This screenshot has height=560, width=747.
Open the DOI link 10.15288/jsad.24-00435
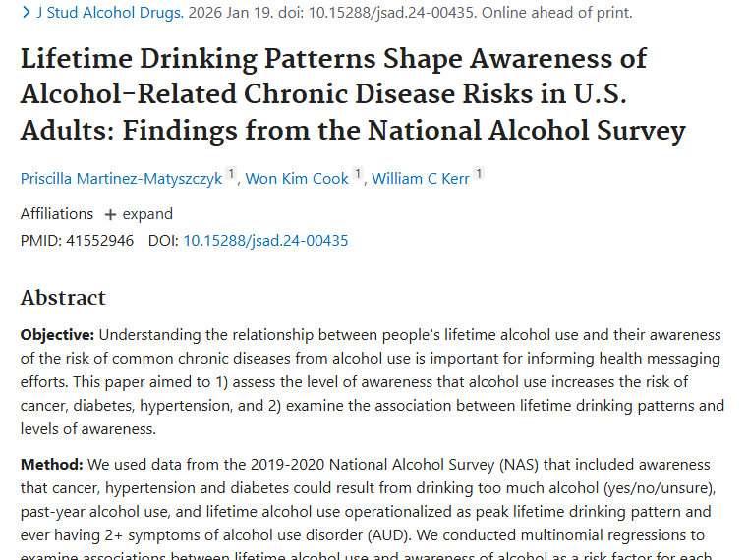pos(265,241)
